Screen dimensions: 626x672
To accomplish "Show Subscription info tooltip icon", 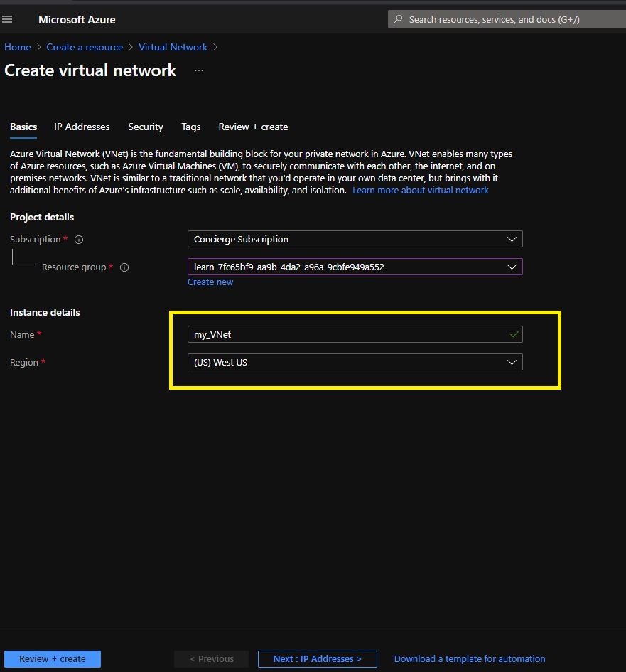I will click(79, 240).
